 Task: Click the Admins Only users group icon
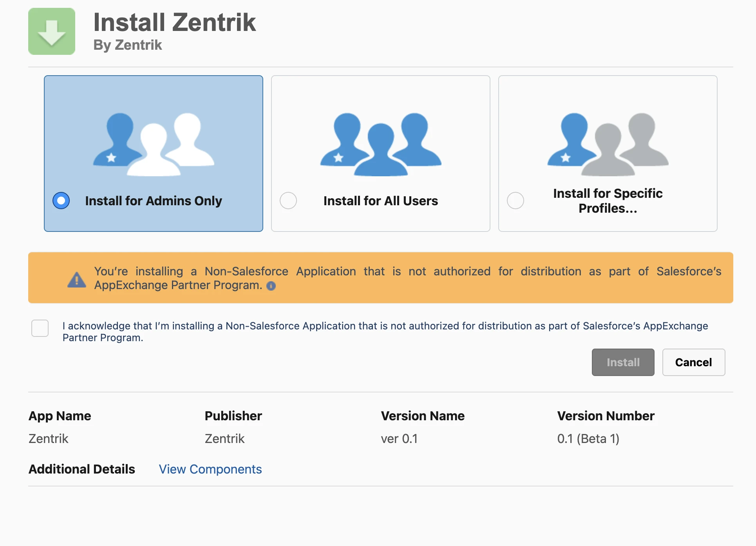(x=154, y=145)
